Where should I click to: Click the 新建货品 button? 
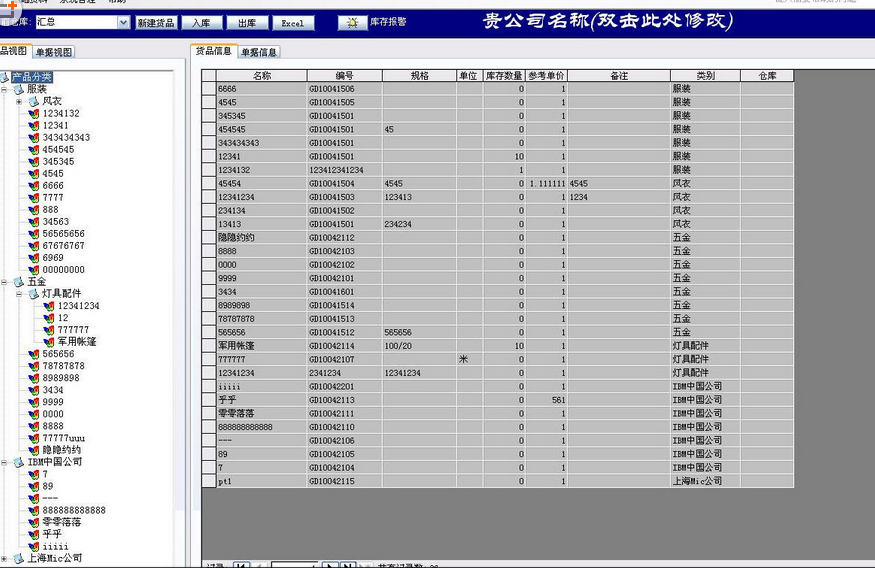pyautogui.click(x=156, y=23)
